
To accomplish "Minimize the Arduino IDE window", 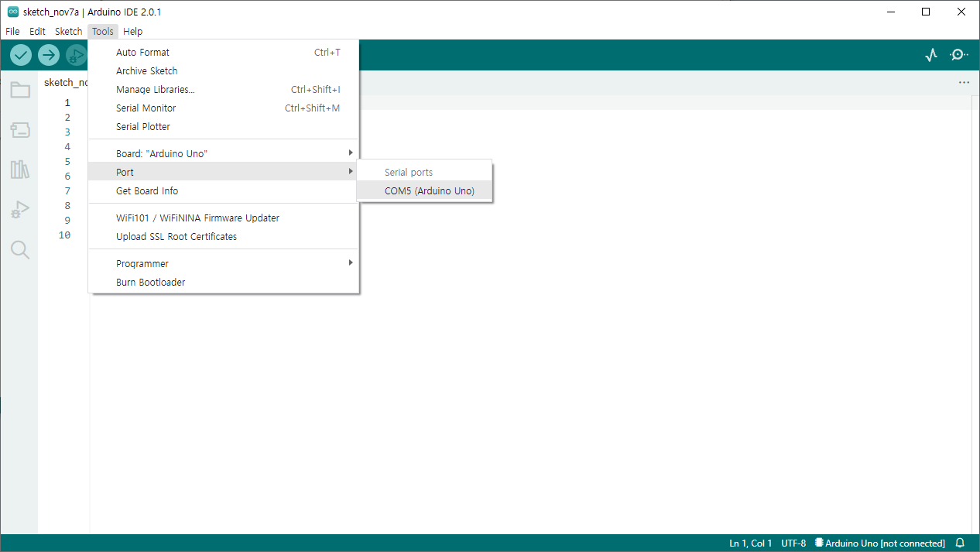I will coord(891,12).
